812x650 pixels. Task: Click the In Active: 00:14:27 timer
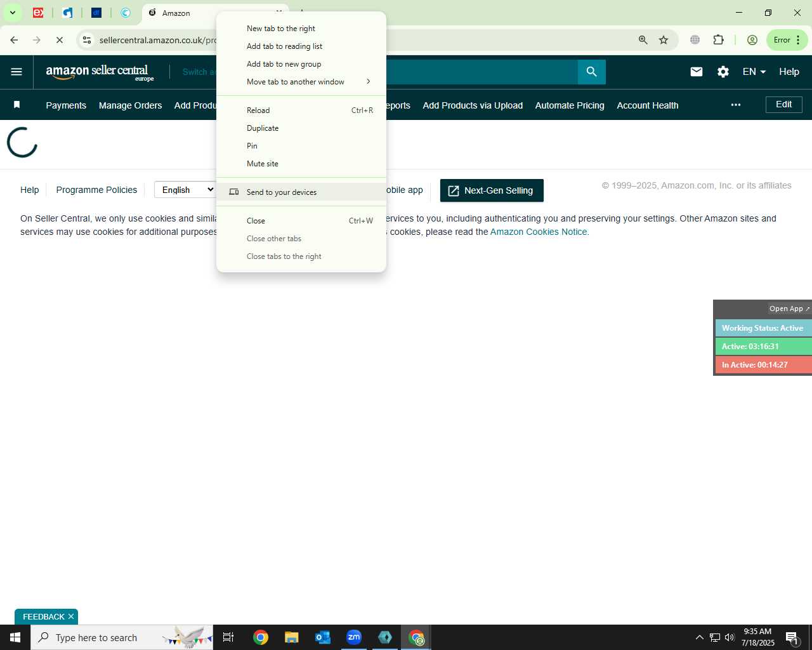coord(764,365)
